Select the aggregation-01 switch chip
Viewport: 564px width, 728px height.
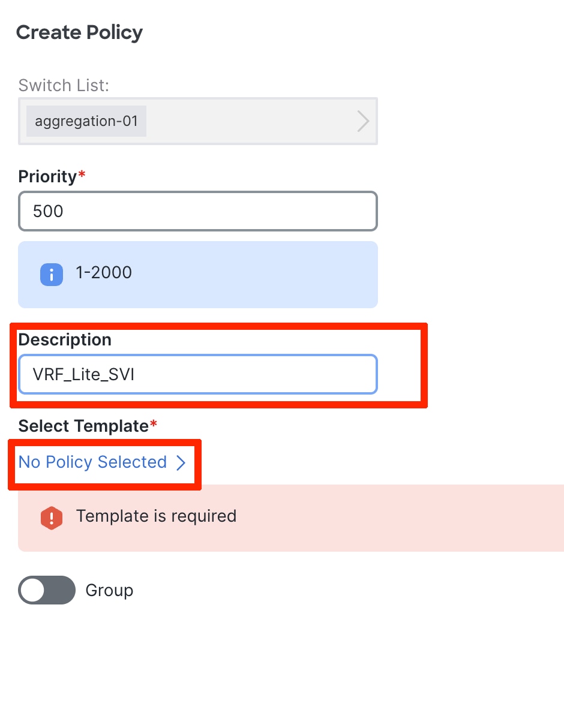coord(86,121)
